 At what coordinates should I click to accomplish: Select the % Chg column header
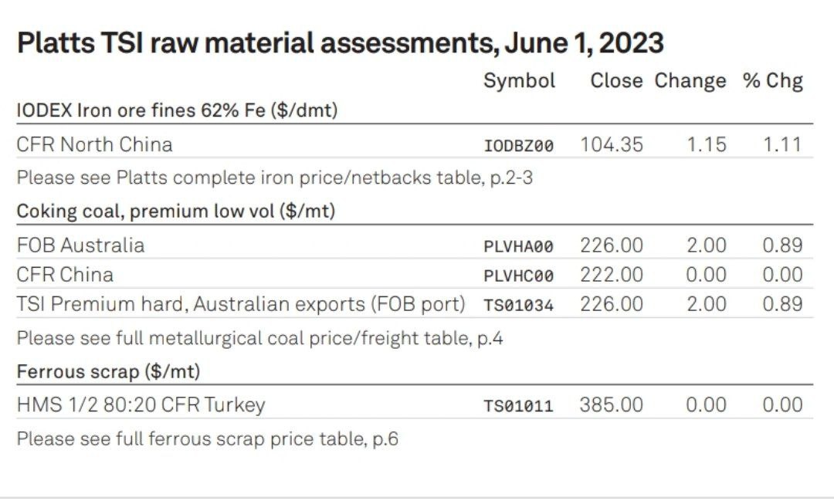pyautogui.click(x=773, y=81)
